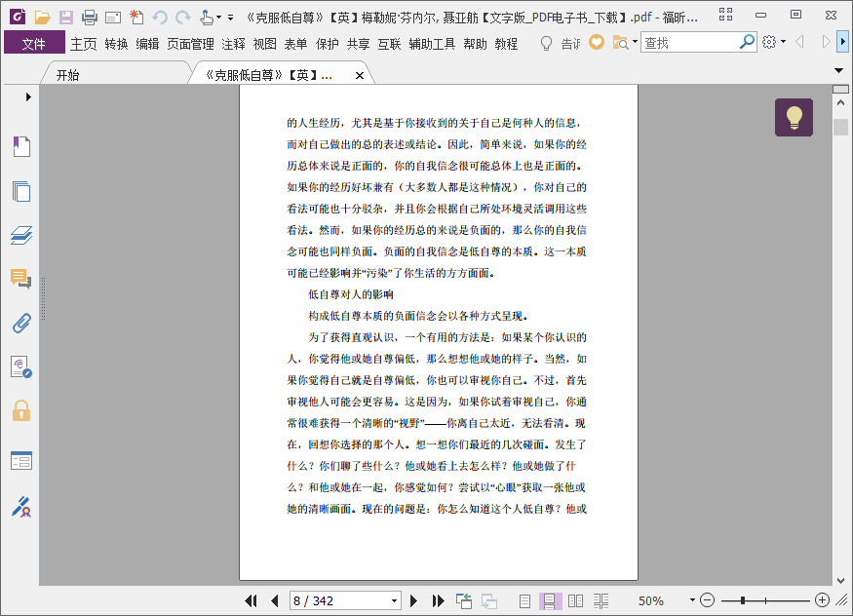Open the digital signatures panel in the sidebar

coord(21,367)
